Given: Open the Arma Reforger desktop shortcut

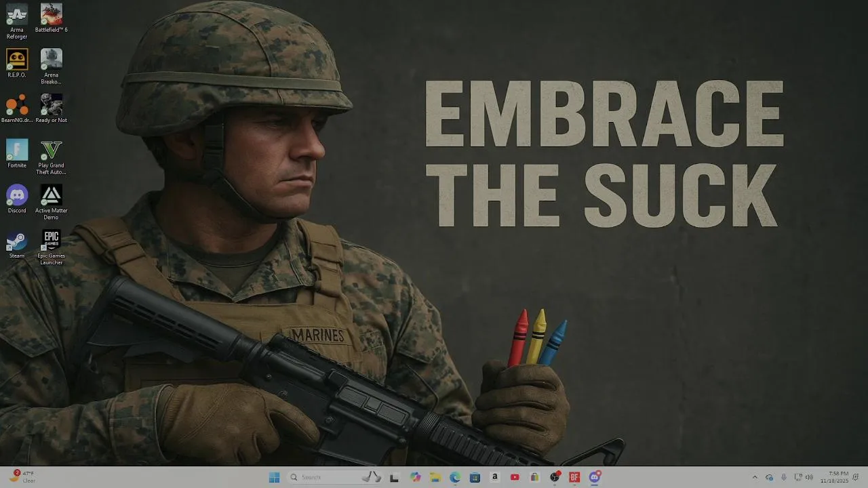Looking at the screenshot, I should [17, 21].
